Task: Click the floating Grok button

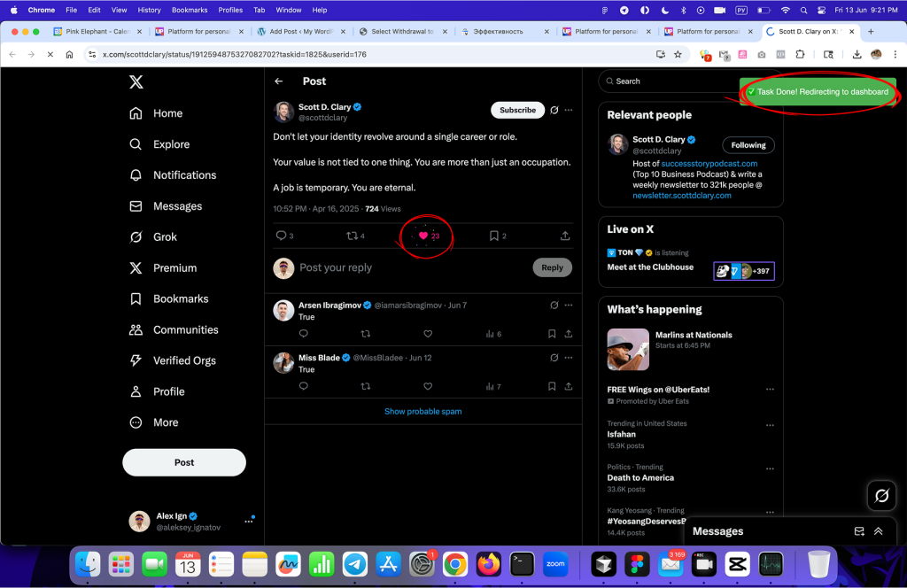Action: pyautogui.click(x=881, y=496)
